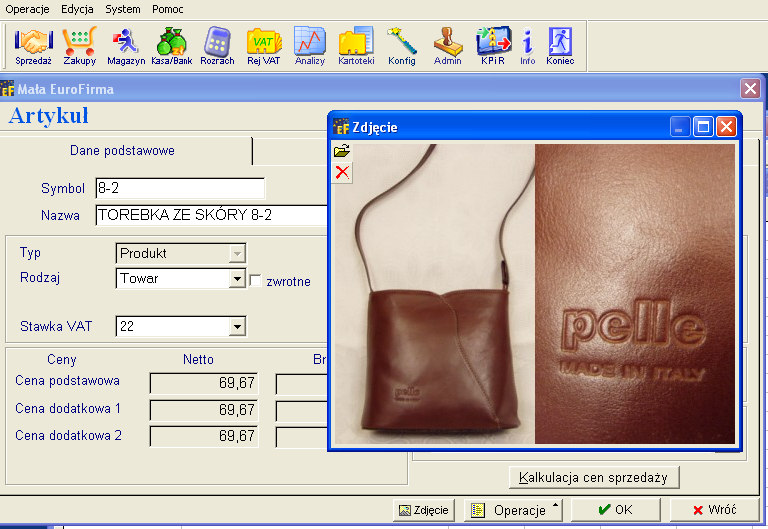Click the EF icon in Zdjęcie title bar
This screenshot has height=529, width=768.
341,127
